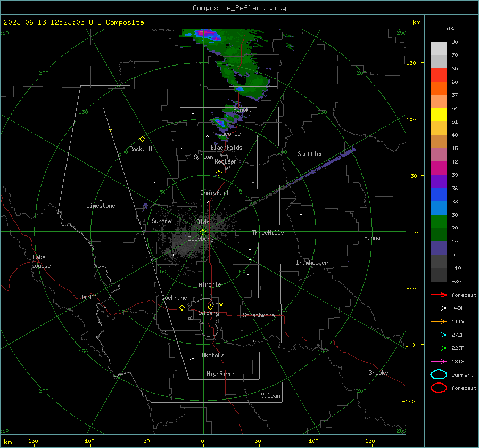Click the HighRiver label
The width and height of the screenshot is (479, 448).
[x=221, y=374]
